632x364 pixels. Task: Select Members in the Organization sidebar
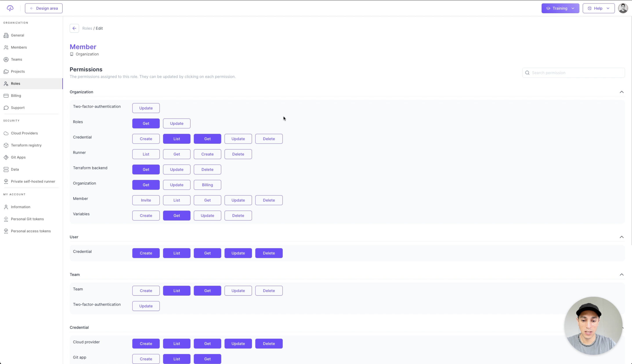19,47
